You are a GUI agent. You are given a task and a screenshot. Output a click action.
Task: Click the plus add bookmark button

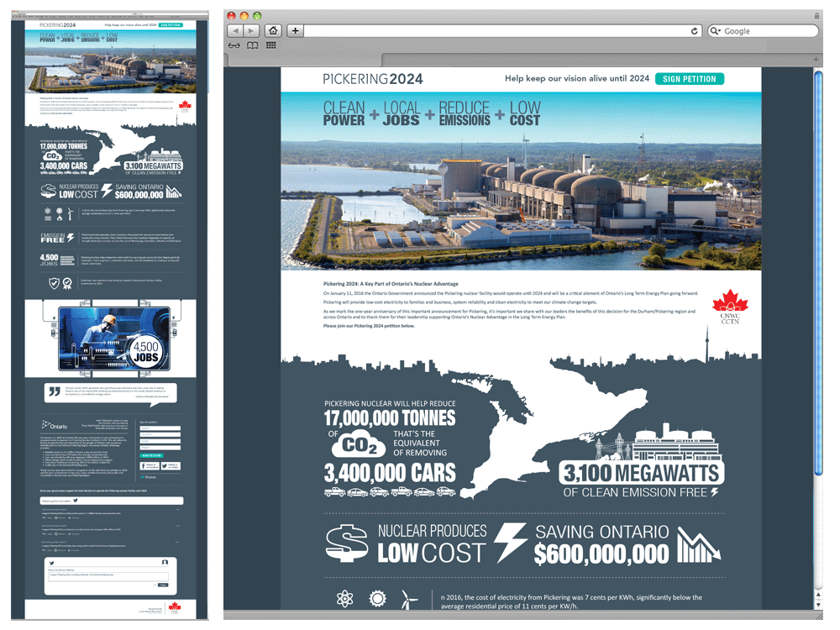point(295,31)
